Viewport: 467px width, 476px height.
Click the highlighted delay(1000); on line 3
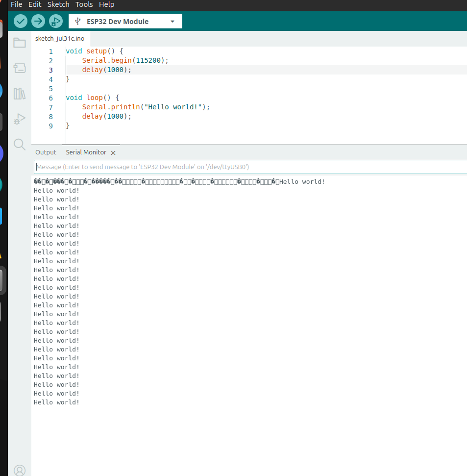pyautogui.click(x=106, y=70)
